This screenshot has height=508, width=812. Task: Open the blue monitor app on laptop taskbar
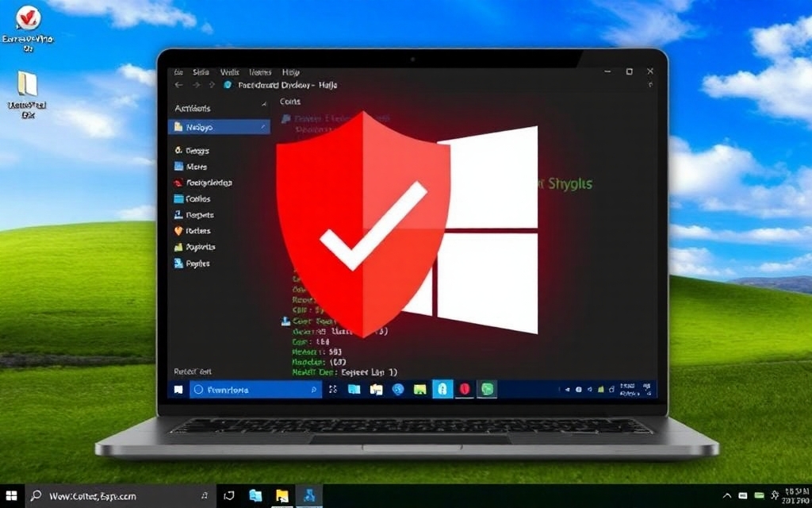354,389
